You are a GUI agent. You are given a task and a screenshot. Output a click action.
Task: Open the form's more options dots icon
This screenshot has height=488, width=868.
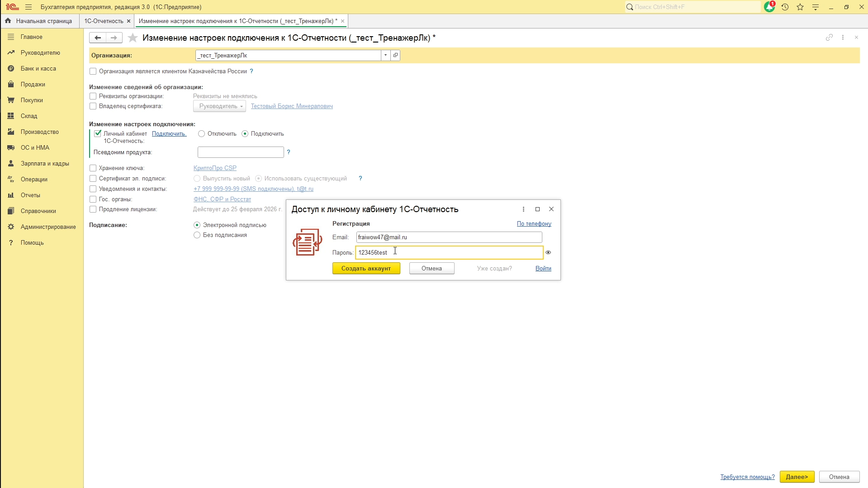(x=843, y=38)
